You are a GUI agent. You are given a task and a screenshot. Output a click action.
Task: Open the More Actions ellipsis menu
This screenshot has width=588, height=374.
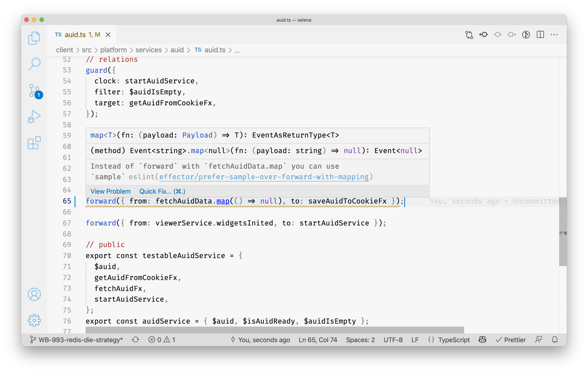coord(554,35)
